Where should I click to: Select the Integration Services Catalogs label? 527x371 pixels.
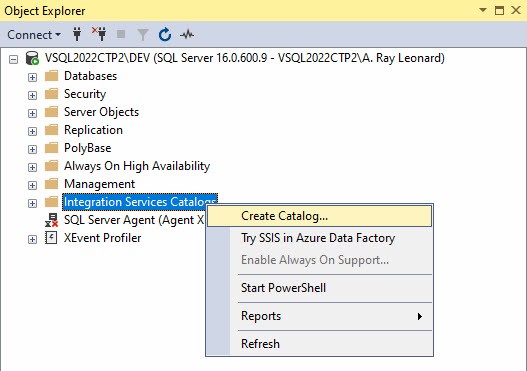140,202
